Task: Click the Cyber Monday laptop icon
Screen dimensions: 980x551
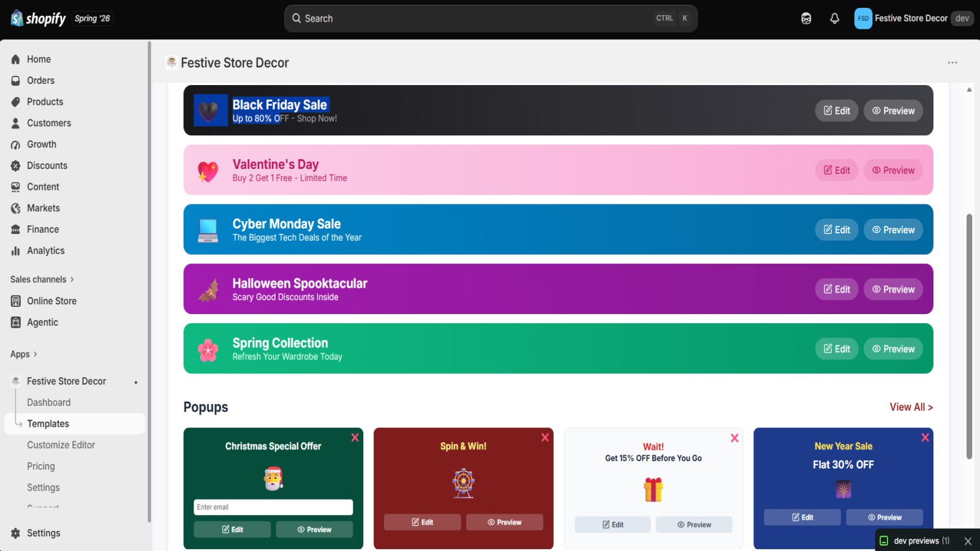Action: 208,230
